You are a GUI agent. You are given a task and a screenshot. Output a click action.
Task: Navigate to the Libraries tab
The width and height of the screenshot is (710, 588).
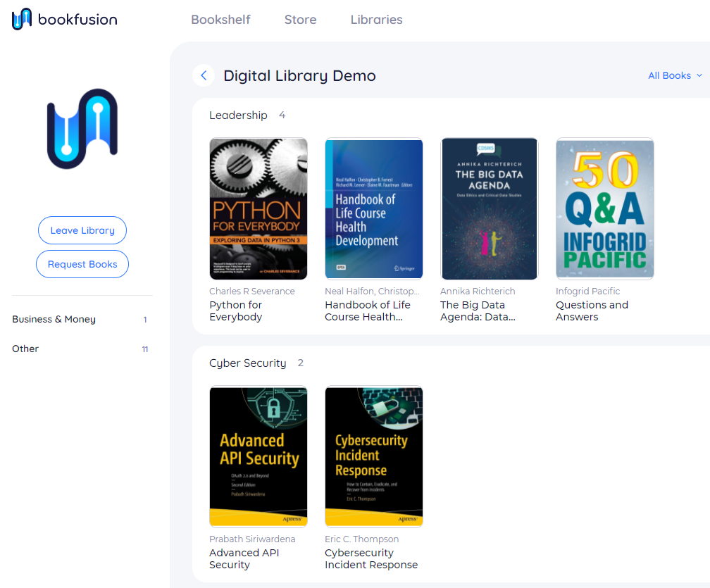tap(376, 20)
